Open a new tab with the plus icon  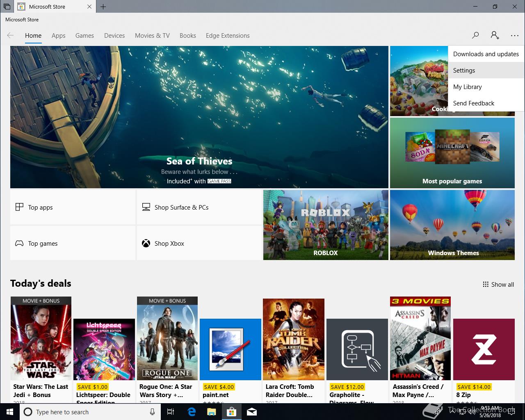103,7
